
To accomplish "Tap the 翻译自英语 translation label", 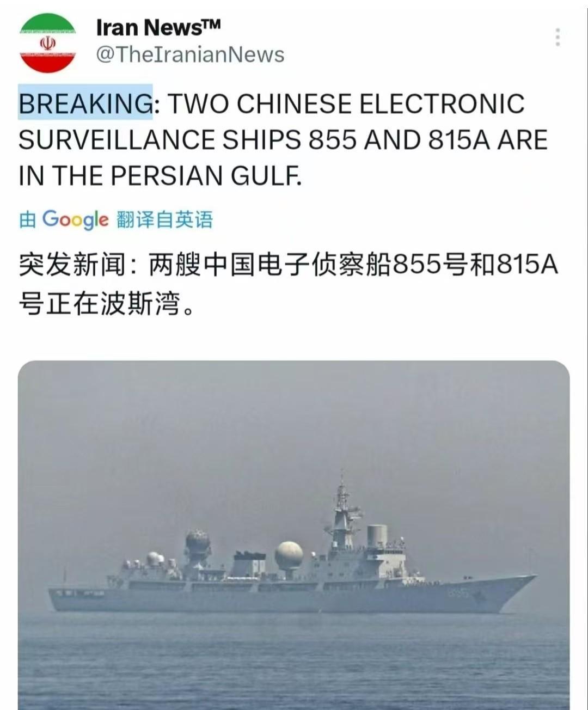I will click(164, 220).
